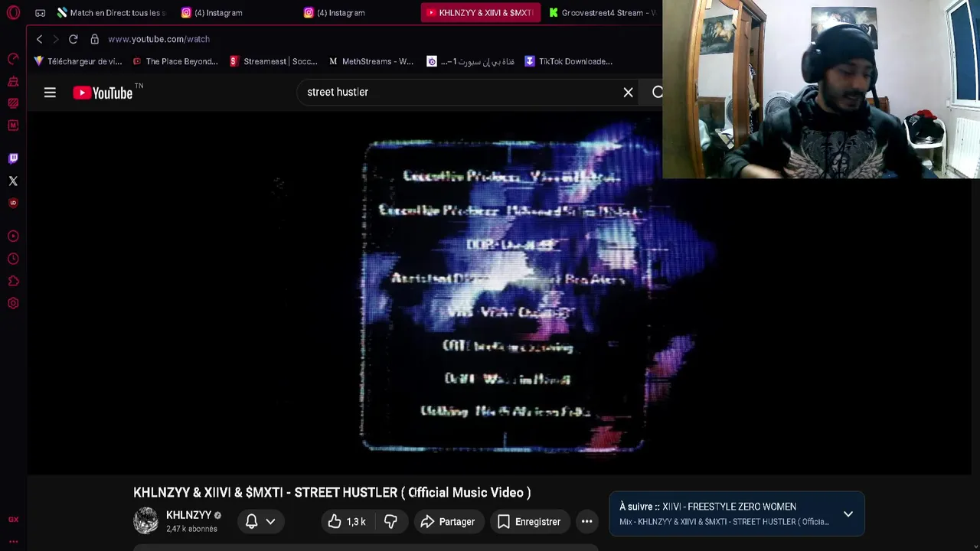Select the KHLNZYY & XIIVI & $MXTI tab

point(481,12)
